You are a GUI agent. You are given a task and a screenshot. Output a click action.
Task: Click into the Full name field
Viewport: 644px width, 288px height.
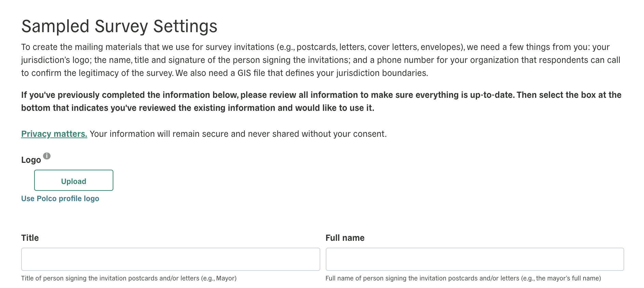475,259
